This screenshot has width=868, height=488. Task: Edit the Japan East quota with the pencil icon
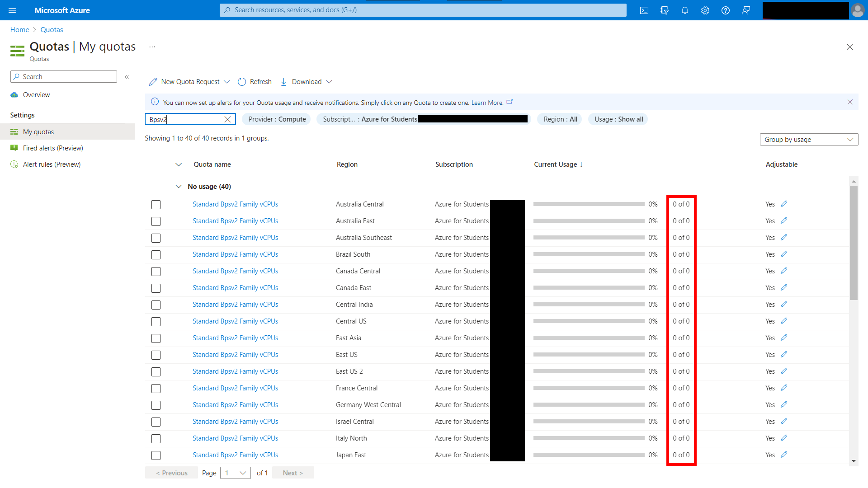784,455
